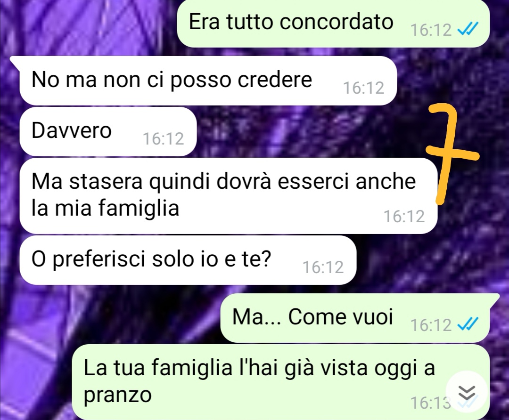Click timestamp on 'No ma non ci posso credere'
The height and width of the screenshot is (420, 509).
point(363,88)
